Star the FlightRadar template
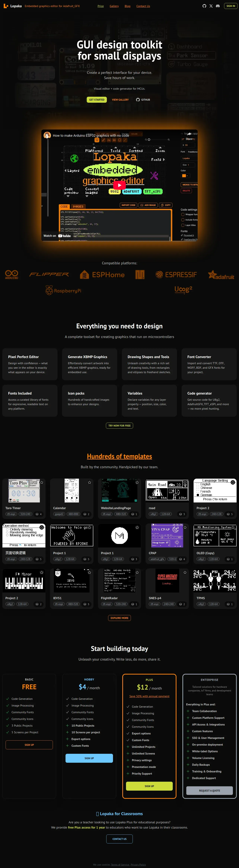The height and width of the screenshot is (868, 239). [137, 572]
